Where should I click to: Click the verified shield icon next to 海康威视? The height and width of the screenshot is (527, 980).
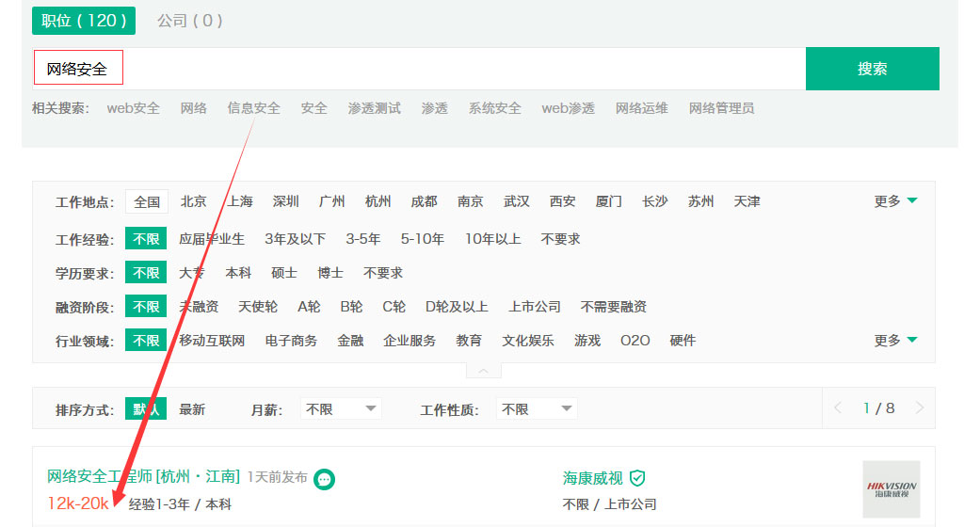pos(638,478)
